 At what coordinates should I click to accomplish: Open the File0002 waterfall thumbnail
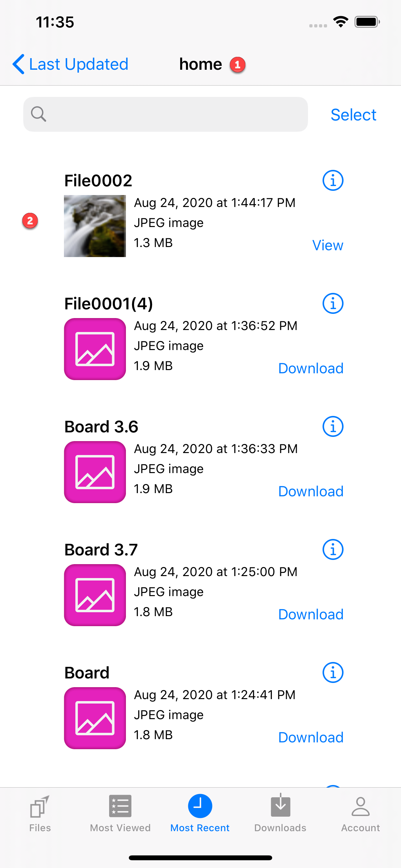point(95,226)
